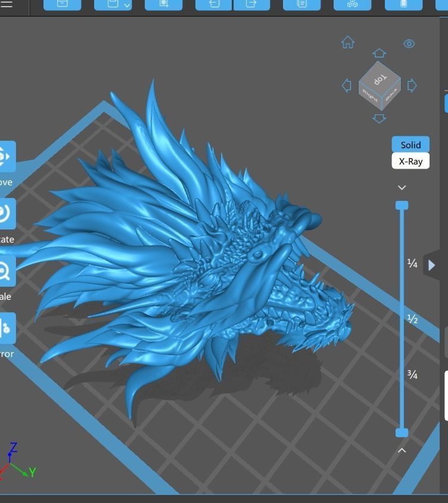Click the top handle of the layer slider

click(x=402, y=205)
